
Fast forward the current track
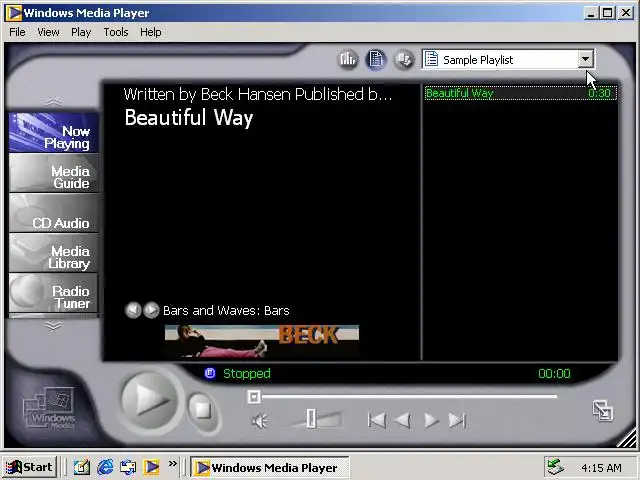[431, 420]
